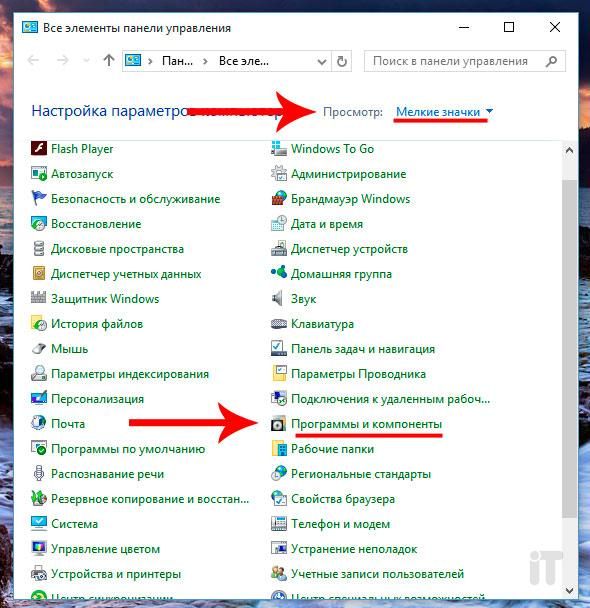Click the Пан... breadcrumb segment

point(177,61)
